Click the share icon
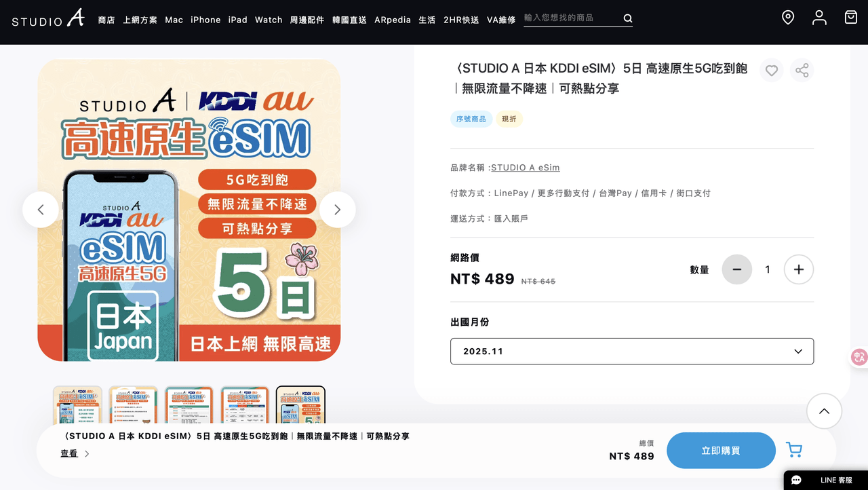This screenshot has height=490, width=868. click(802, 71)
